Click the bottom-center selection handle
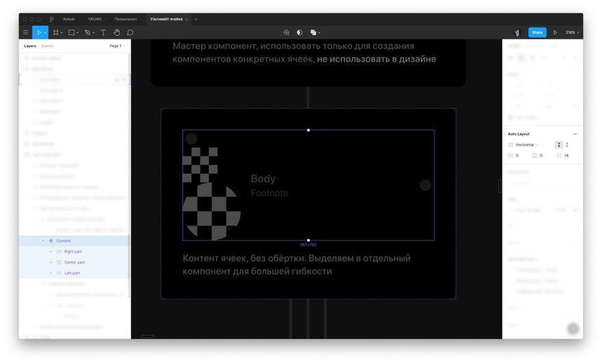Screen dimensions: 602x364 [309, 240]
